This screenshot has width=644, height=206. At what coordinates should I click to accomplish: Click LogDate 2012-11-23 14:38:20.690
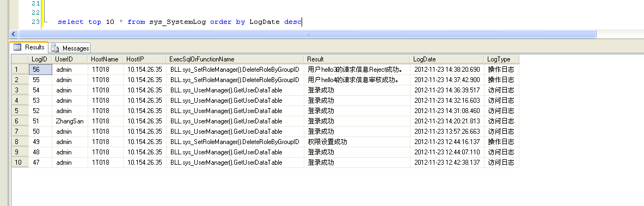click(447, 70)
